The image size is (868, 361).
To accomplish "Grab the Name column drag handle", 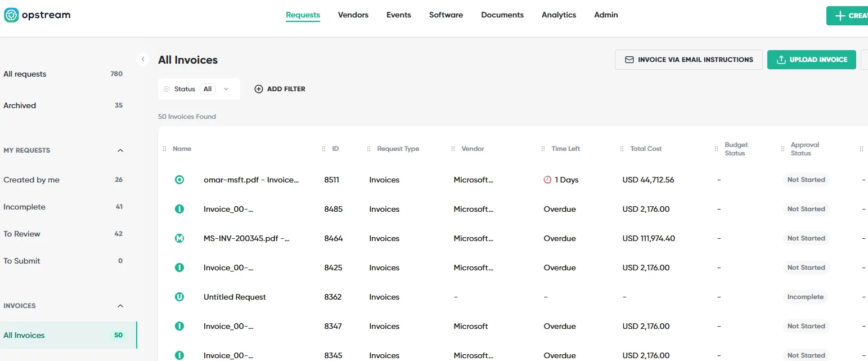I will (x=165, y=149).
